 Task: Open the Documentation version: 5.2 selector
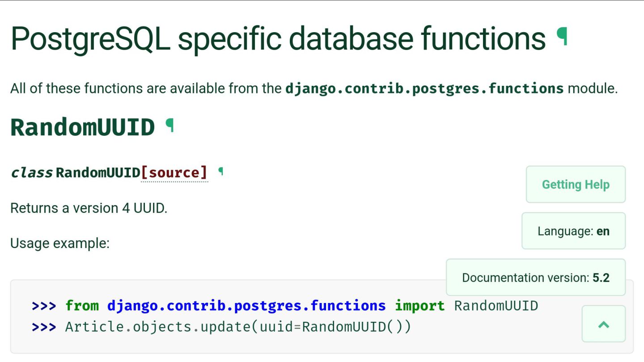coord(536,278)
